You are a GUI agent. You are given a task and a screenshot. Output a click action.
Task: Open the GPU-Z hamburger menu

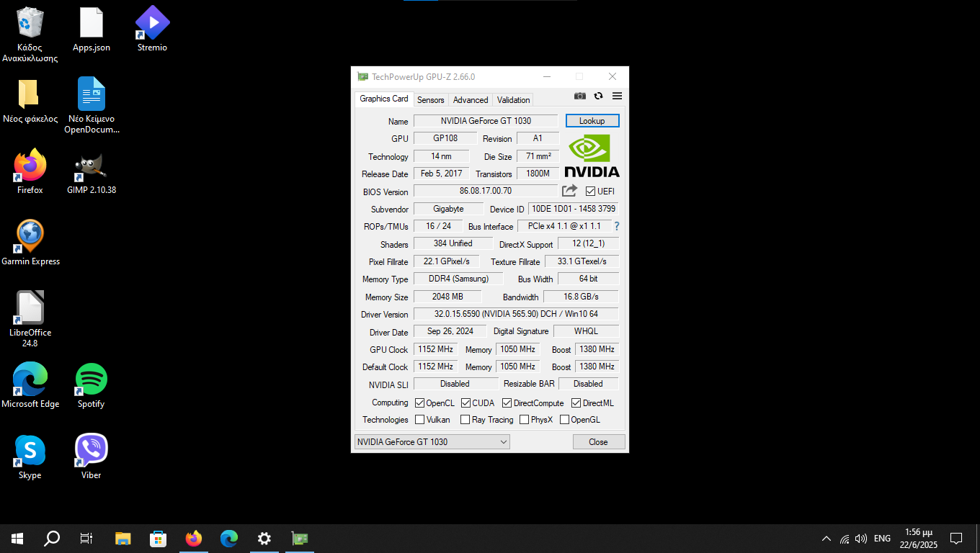point(617,96)
